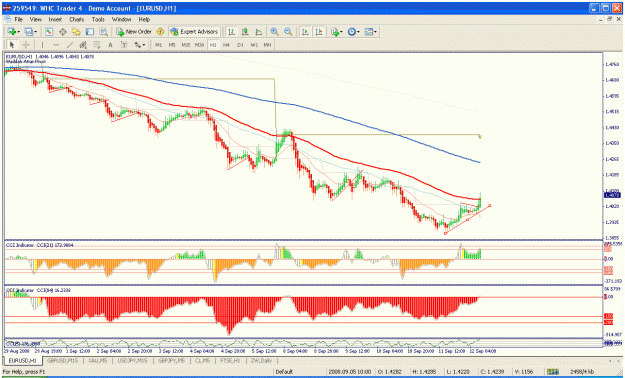This screenshot has height=378, width=625.
Task: Switch to the USDJPY,M15 chart tab
Action: tap(132, 360)
